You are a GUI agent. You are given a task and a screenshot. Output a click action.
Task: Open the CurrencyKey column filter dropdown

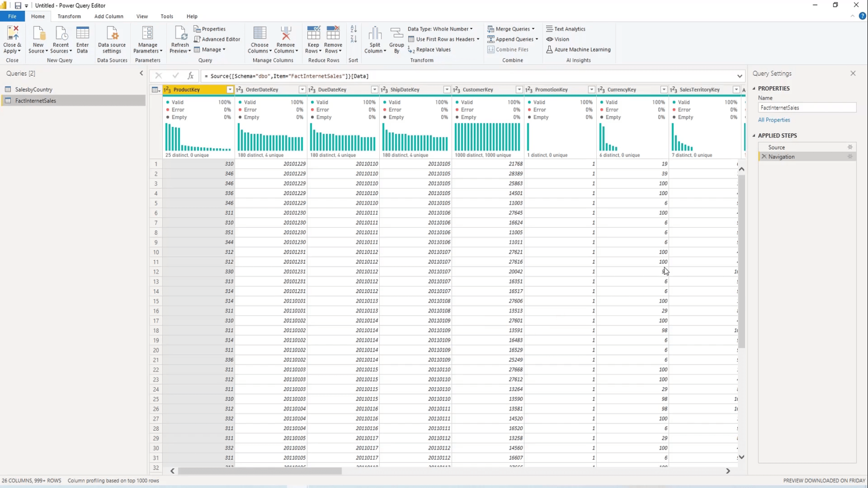tap(664, 90)
